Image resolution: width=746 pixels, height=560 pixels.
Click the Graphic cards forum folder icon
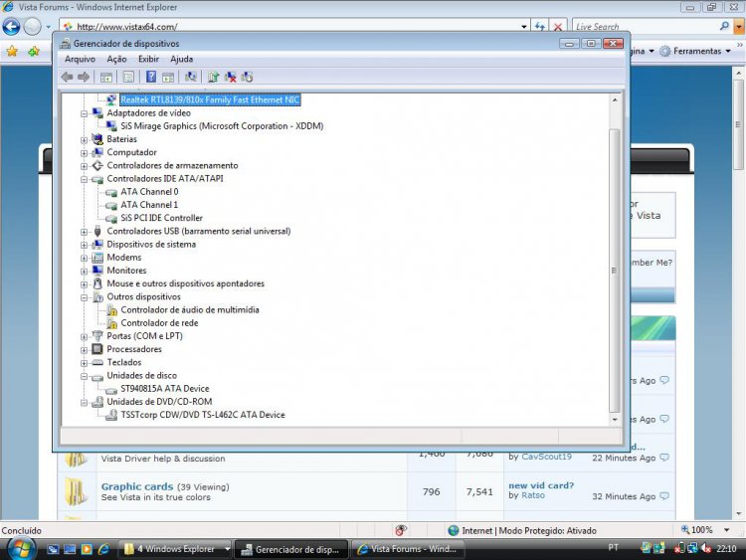[77, 491]
